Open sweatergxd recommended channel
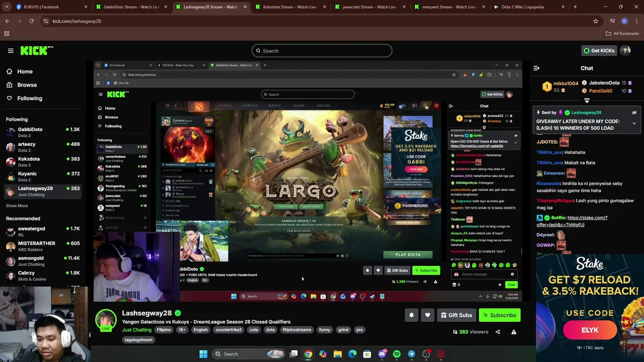Image resolution: width=644 pixels, height=362 pixels. tap(43, 231)
